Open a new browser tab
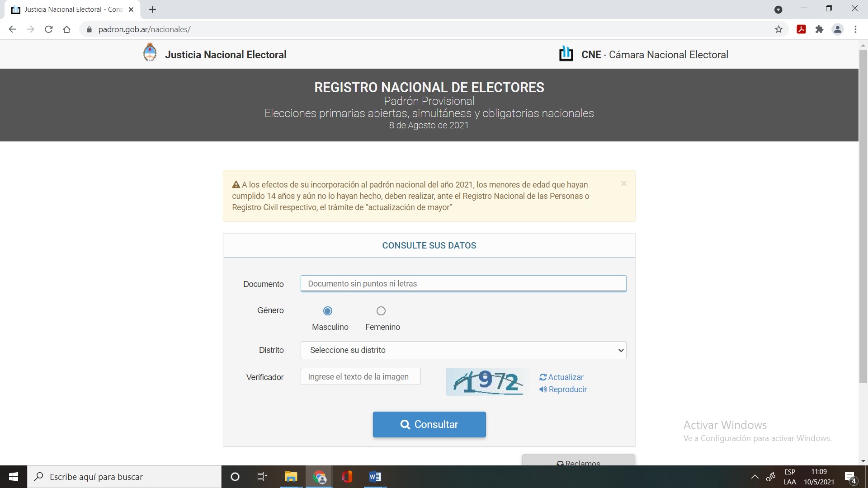 152,9
